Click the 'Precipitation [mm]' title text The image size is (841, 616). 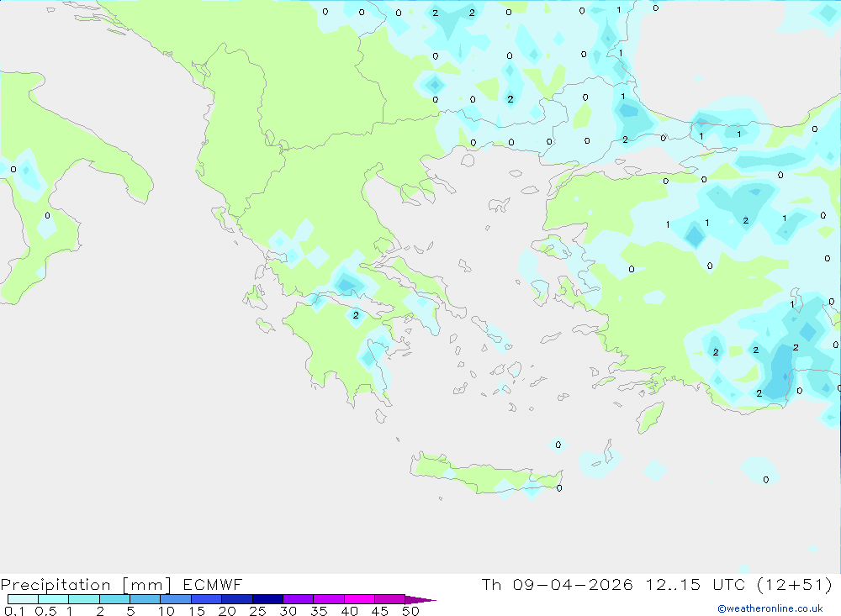pos(86,585)
